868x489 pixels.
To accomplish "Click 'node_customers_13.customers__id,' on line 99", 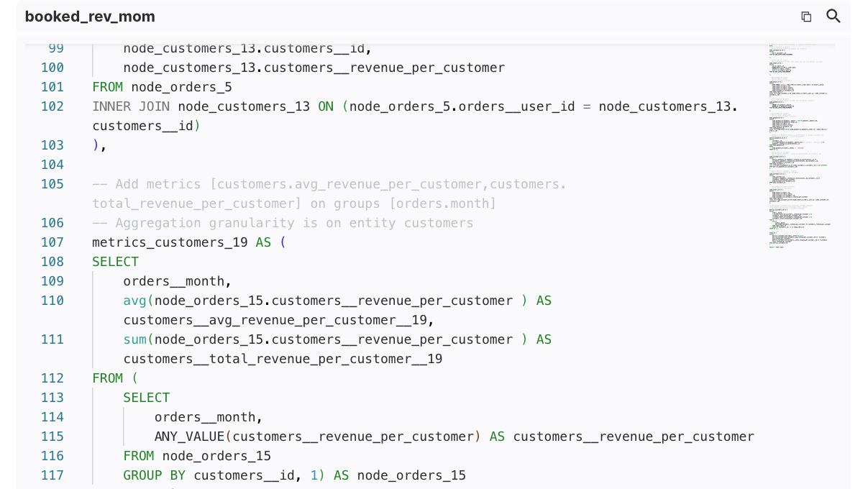I will (x=247, y=48).
